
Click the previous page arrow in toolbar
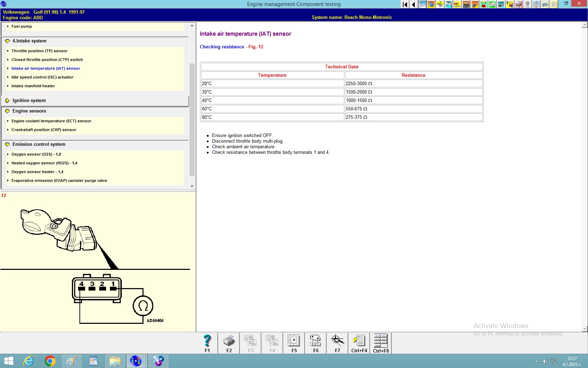pos(413,5)
